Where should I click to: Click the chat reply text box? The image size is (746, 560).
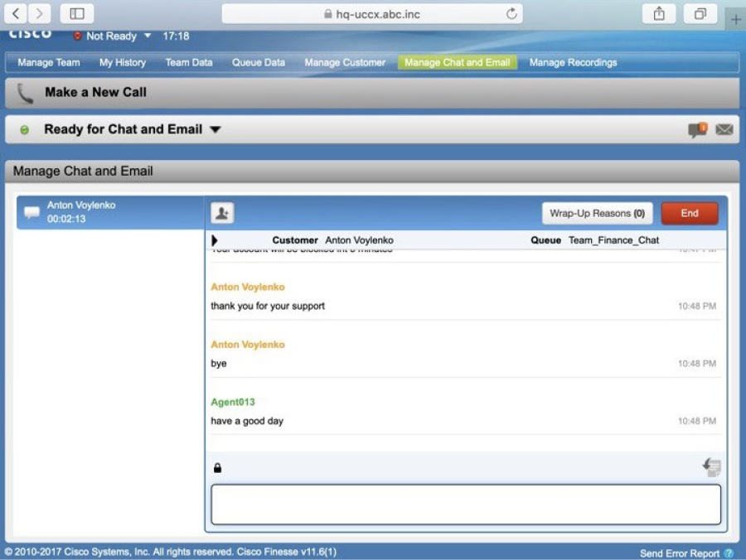click(x=466, y=504)
